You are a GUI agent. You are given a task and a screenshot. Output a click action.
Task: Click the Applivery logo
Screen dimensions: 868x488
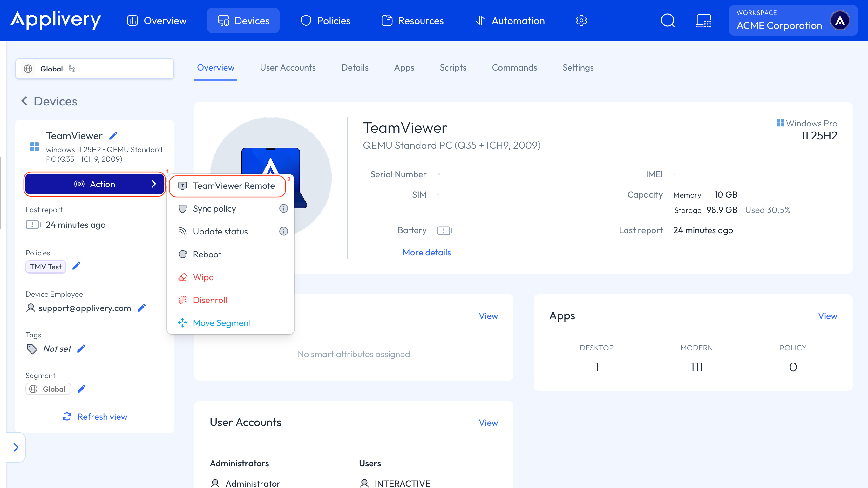pyautogui.click(x=56, y=20)
